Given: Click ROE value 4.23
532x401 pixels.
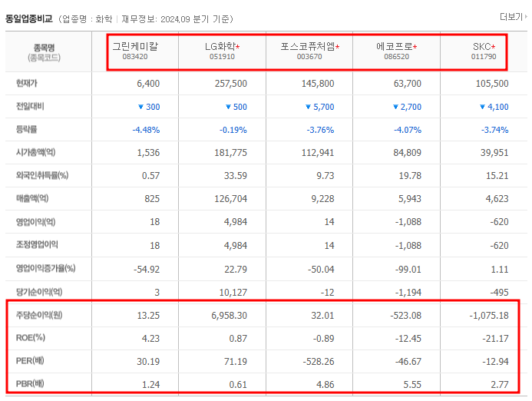Looking at the screenshot, I should pos(150,339).
